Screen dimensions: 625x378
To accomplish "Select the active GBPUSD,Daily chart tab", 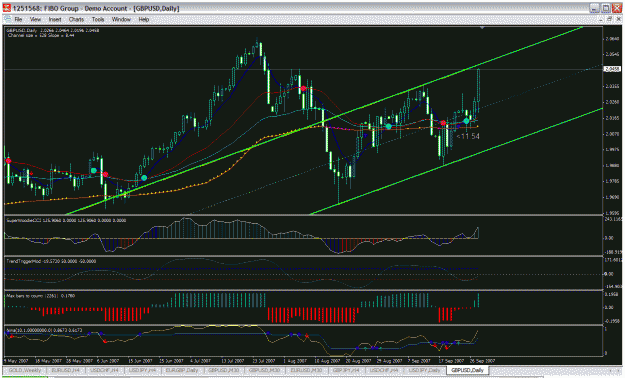I will pos(468,370).
